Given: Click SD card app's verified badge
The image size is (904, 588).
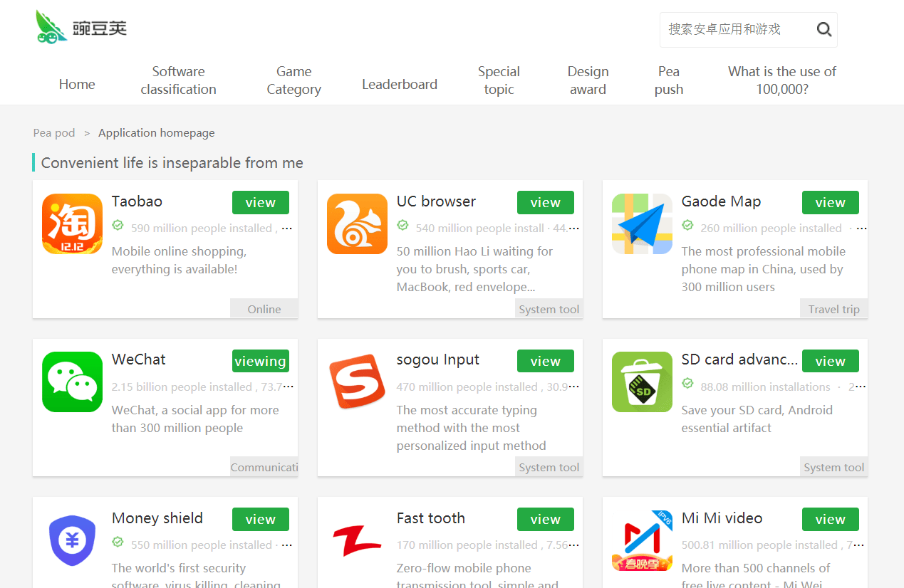Looking at the screenshot, I should click(687, 384).
